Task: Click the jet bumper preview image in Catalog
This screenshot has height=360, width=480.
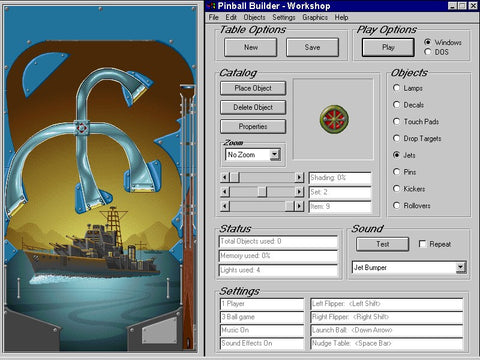Action: point(334,119)
